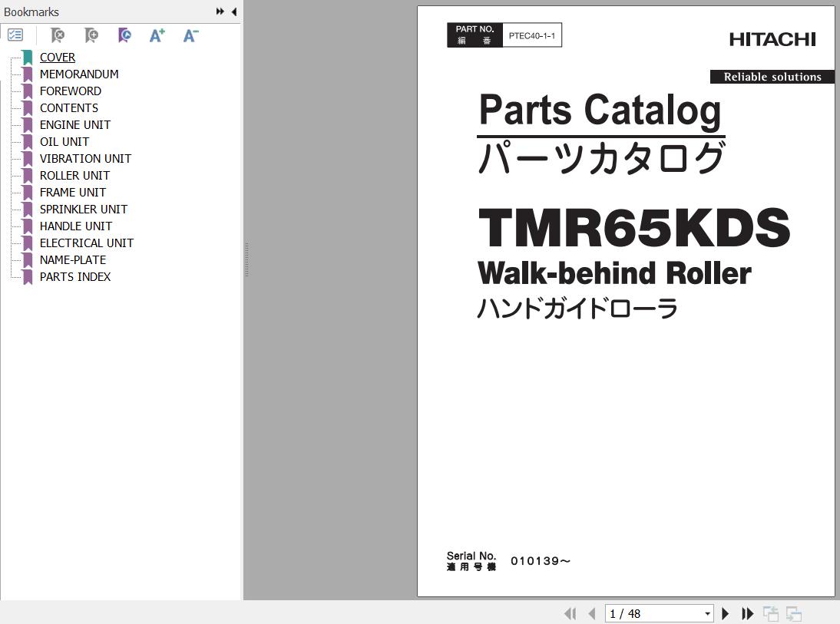The width and height of the screenshot is (840, 624).
Task: Go to the first page button
Action: pos(570,613)
